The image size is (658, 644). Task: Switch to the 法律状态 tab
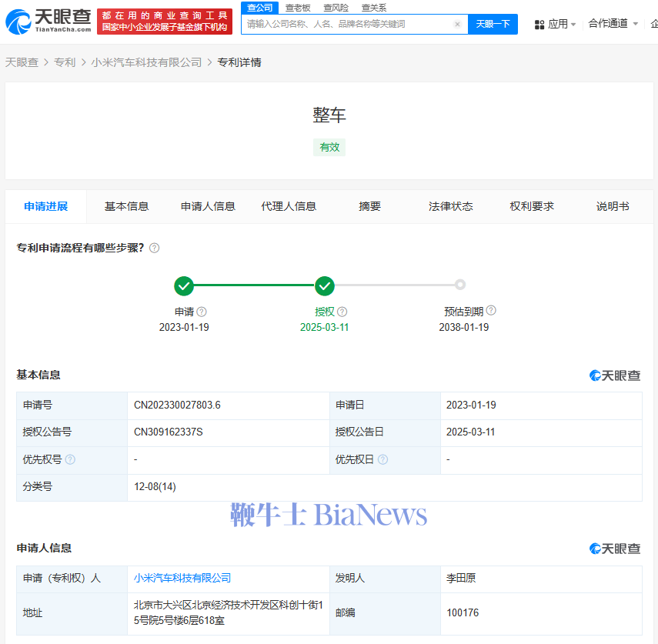pyautogui.click(x=451, y=206)
